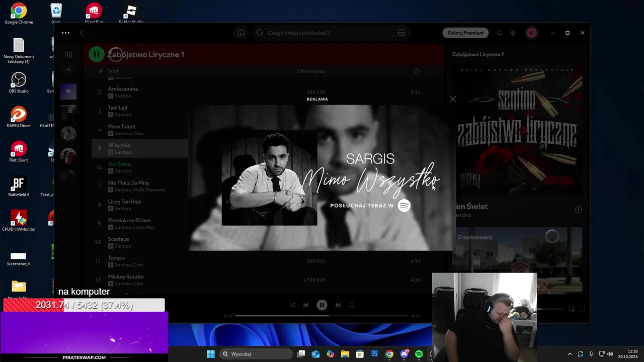Open File Explorer from the taskbar
Screen dimensions: 644x362
point(345,354)
